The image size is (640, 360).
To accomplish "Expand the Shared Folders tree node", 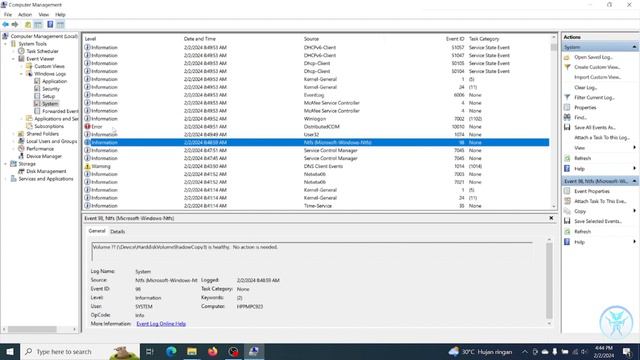I will click(x=13, y=134).
